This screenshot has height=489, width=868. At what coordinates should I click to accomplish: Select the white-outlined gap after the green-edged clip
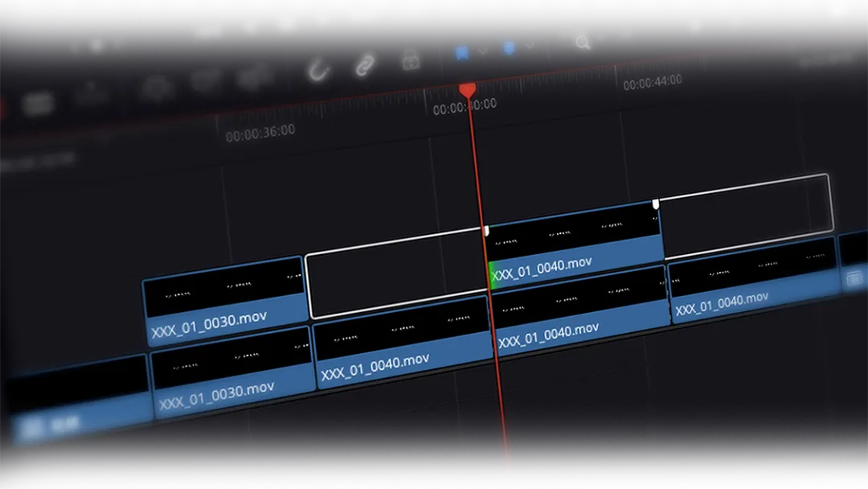746,216
